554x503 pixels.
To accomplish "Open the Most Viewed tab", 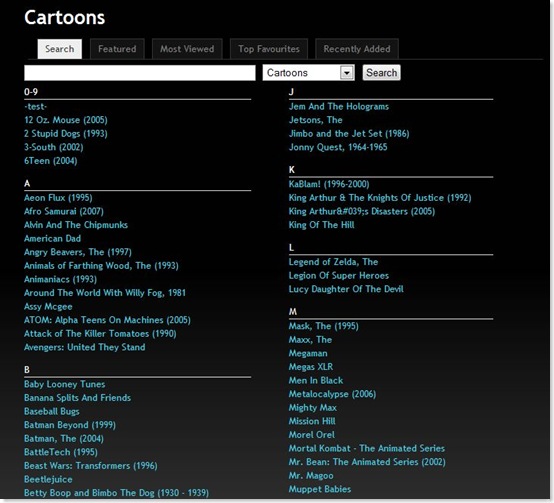I will pyautogui.click(x=187, y=49).
